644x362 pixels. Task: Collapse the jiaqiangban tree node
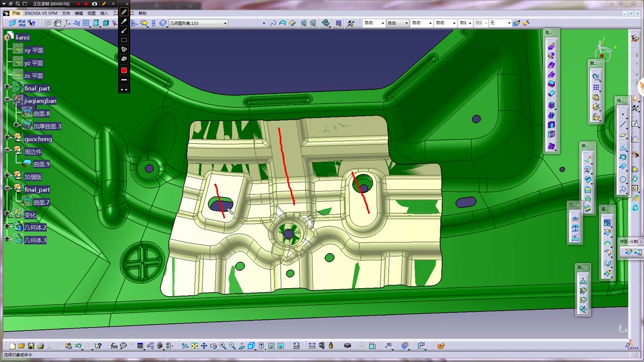[7, 100]
